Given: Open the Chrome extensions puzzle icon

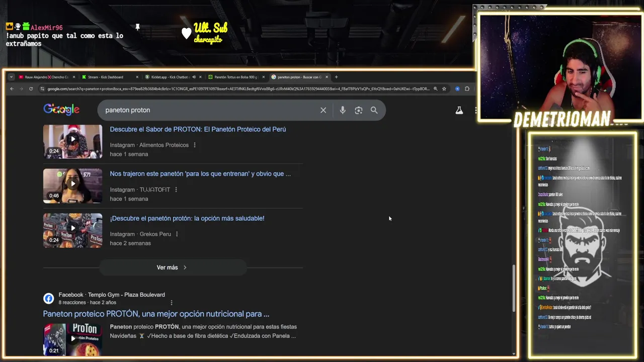Looking at the screenshot, I should point(467,89).
